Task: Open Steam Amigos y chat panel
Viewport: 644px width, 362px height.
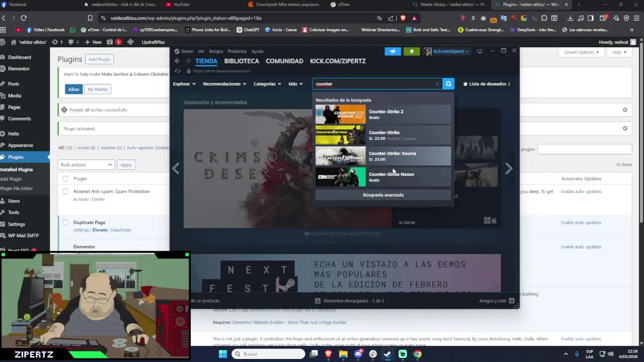Action: 497,301
